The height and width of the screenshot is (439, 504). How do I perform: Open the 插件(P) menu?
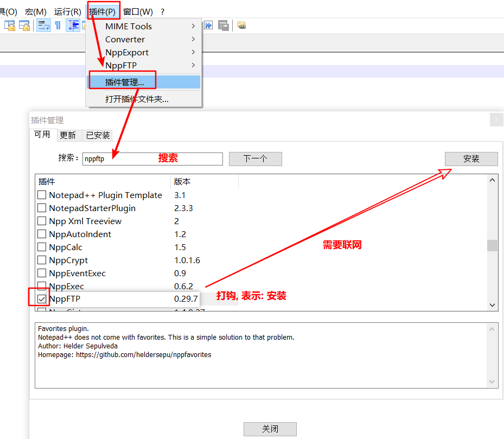102,11
